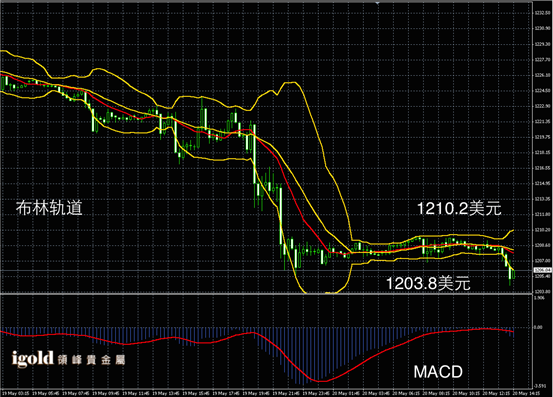Screen dimensions: 553x397
Task: Click the 布林轨道 annotation label
Action: point(49,208)
